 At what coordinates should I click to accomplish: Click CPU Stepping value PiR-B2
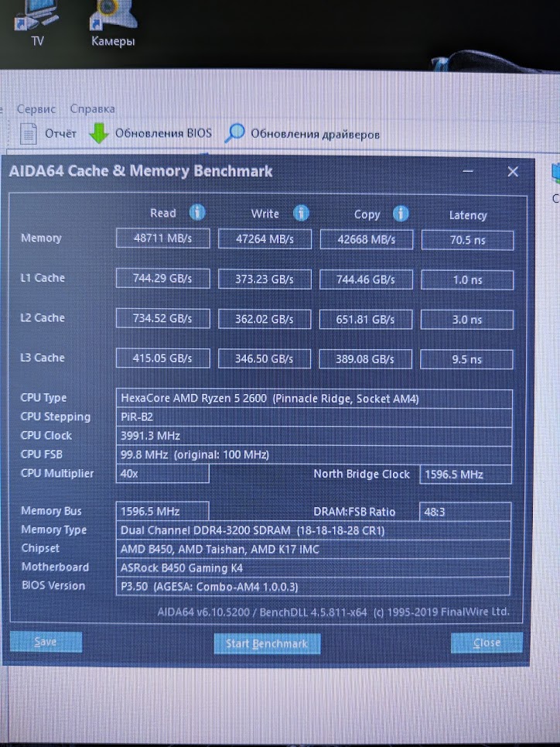(x=314, y=417)
